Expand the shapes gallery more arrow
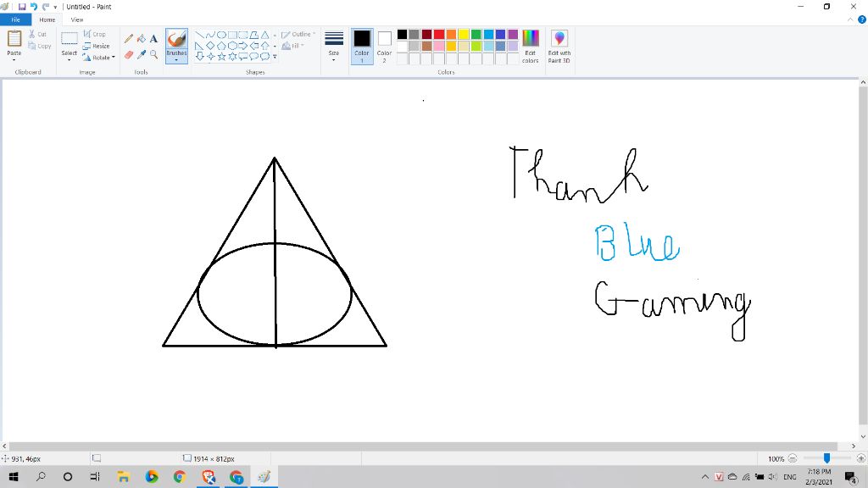Screen dimensions: 868x488 275,57
